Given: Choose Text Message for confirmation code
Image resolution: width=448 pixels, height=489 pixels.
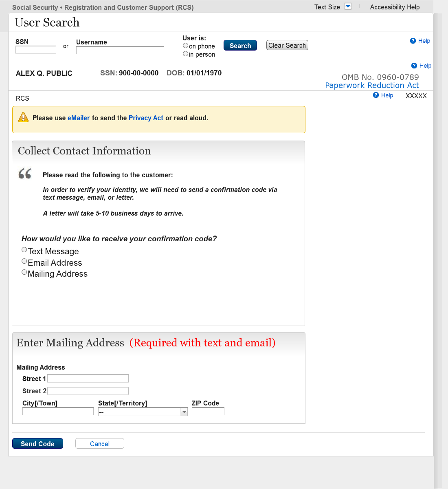Looking at the screenshot, I should [x=24, y=250].
